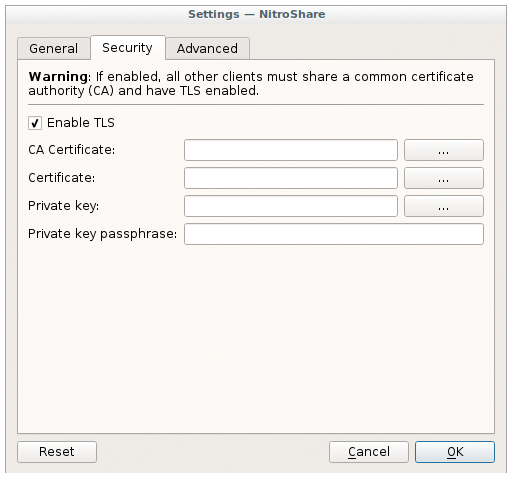The height and width of the screenshot is (478, 512).
Task: Click the 'Private key:' label
Action: [63, 206]
